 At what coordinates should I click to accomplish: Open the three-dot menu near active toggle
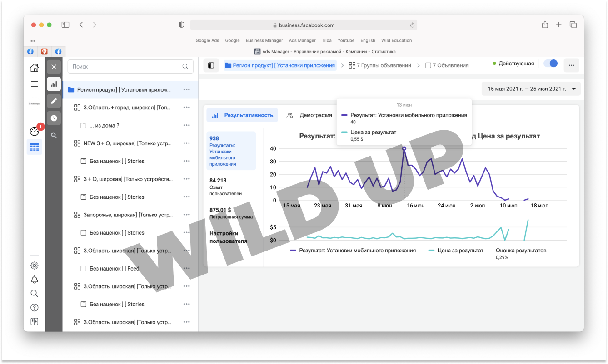(x=572, y=65)
